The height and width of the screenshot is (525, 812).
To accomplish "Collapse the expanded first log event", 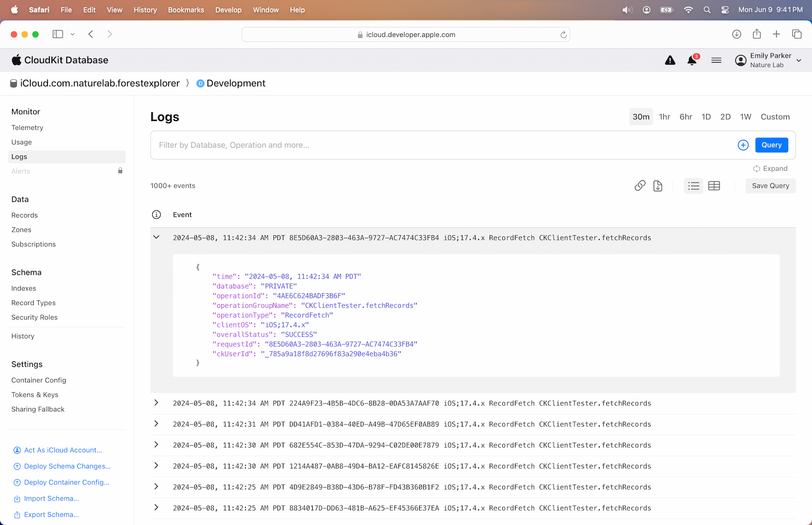I will pos(156,237).
